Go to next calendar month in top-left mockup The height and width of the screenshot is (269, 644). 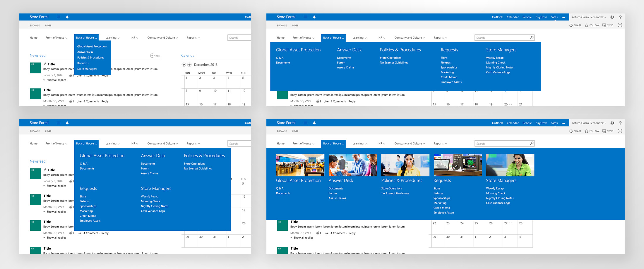click(189, 65)
